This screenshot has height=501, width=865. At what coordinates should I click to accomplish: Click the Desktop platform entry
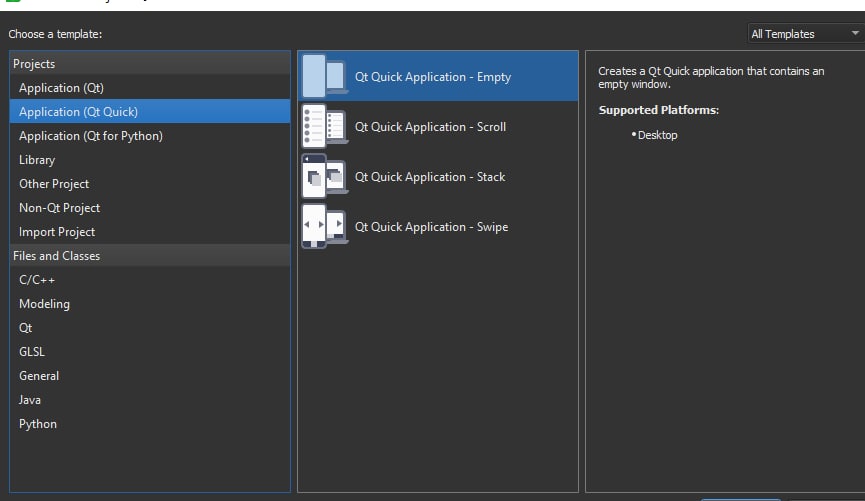[x=657, y=135]
